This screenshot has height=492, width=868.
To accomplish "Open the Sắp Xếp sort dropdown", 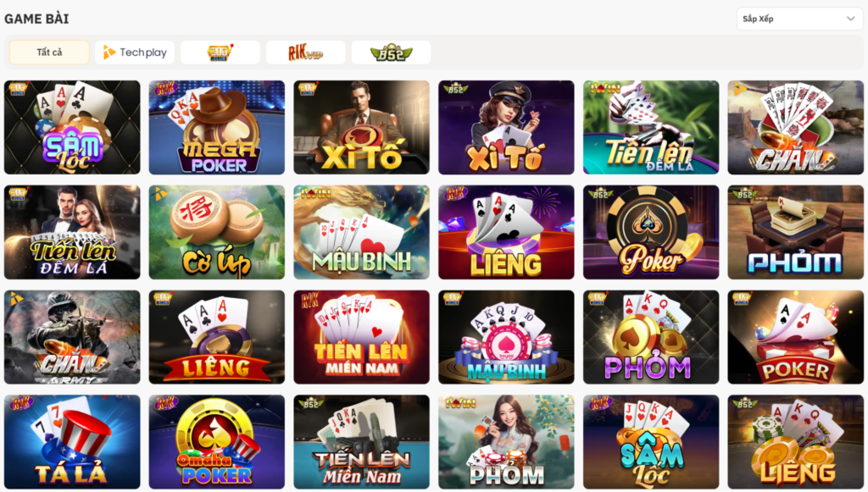I will [x=799, y=19].
